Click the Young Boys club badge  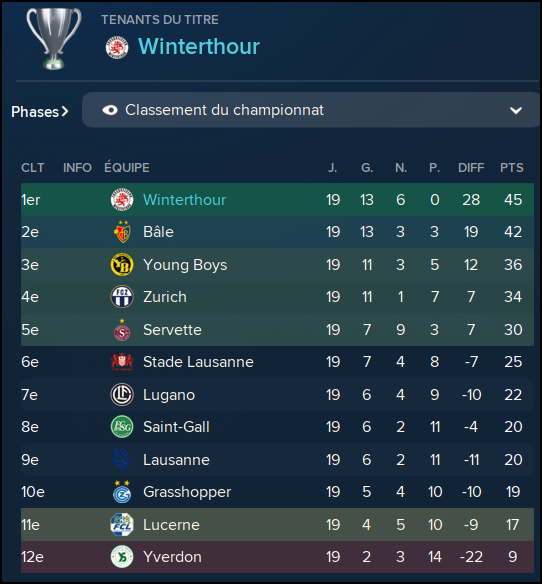[122, 264]
